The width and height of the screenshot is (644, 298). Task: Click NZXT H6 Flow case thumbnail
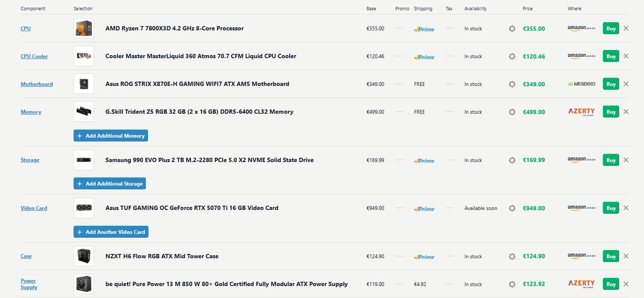click(84, 256)
